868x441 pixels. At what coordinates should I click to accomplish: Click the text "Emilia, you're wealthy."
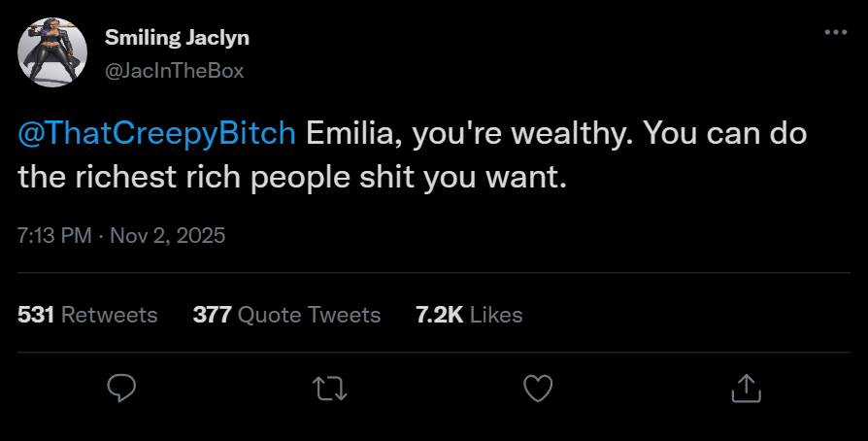470,134
